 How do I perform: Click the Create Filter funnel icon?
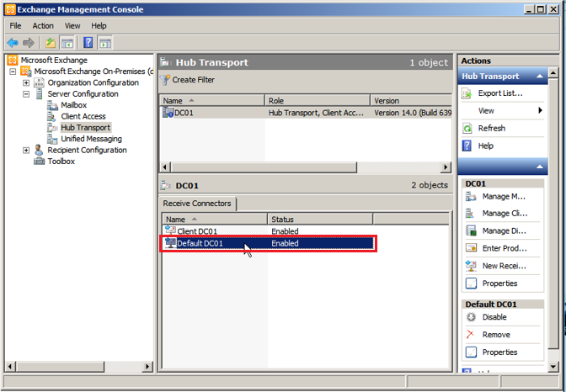click(x=165, y=80)
